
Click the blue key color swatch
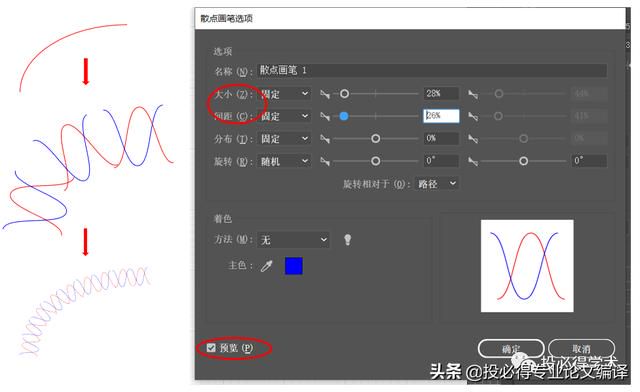click(293, 266)
